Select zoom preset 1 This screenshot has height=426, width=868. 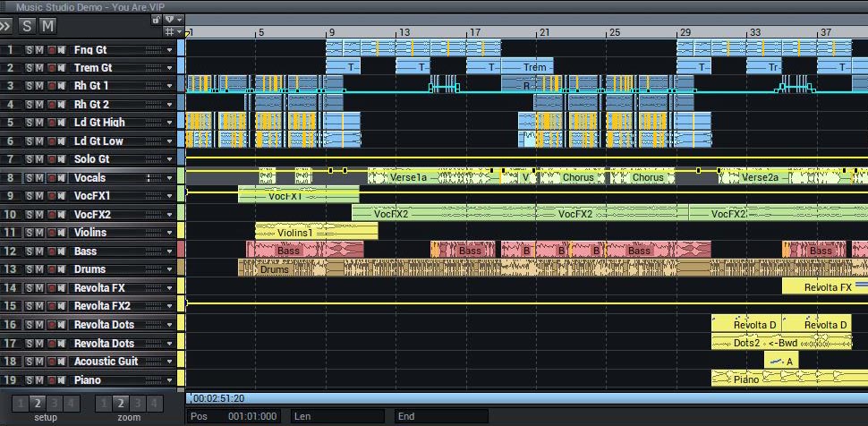(104, 404)
